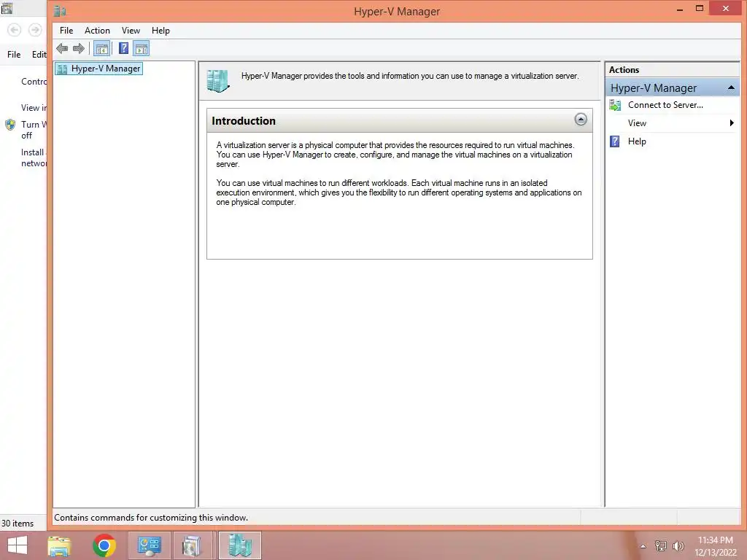Open the Windows Start button
Screen dimensions: 747x560
[18, 545]
